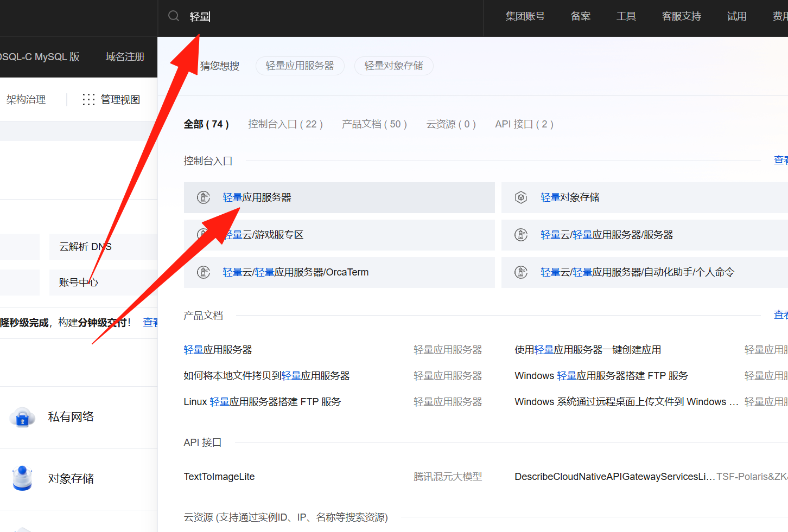This screenshot has height=532, width=788.
Task: Open 轻量云/轻量应用服务器/服务器 entry
Action: tap(645, 235)
